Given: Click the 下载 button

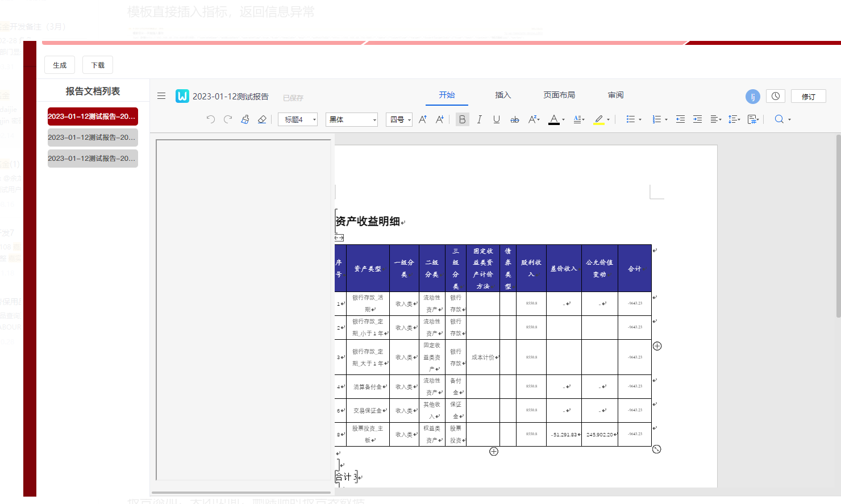Looking at the screenshot, I should (98, 65).
